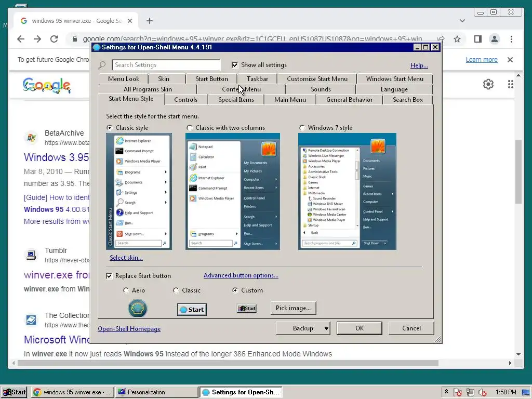The height and width of the screenshot is (399, 532).
Task: Click the show desktop icon in tray
Action: [526, 393]
